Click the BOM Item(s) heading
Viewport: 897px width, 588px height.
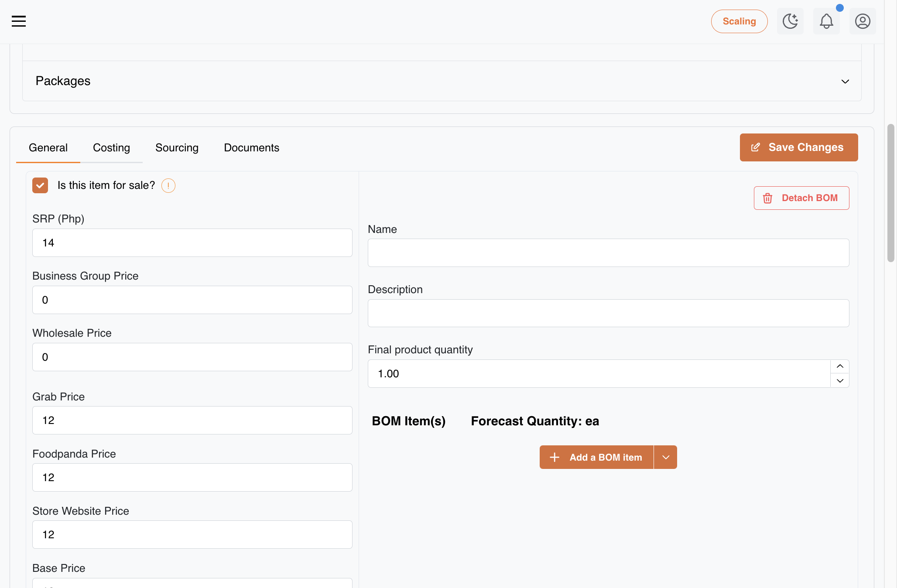(408, 421)
